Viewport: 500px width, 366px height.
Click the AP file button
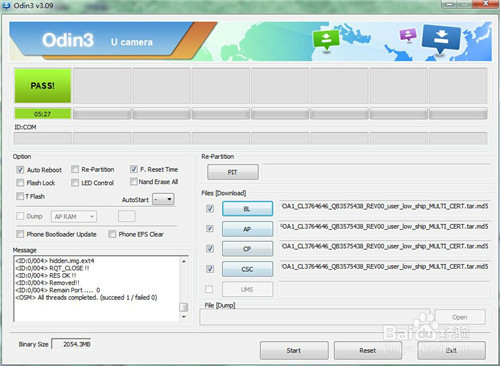click(247, 229)
